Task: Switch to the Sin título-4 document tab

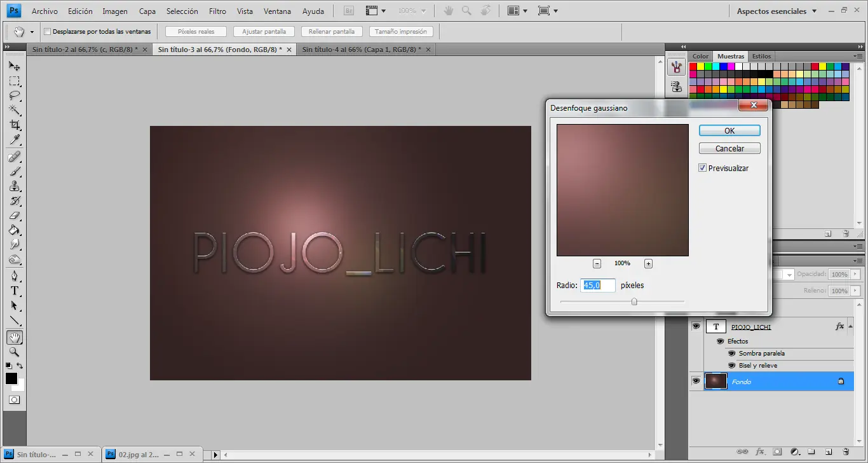Action: coord(360,49)
